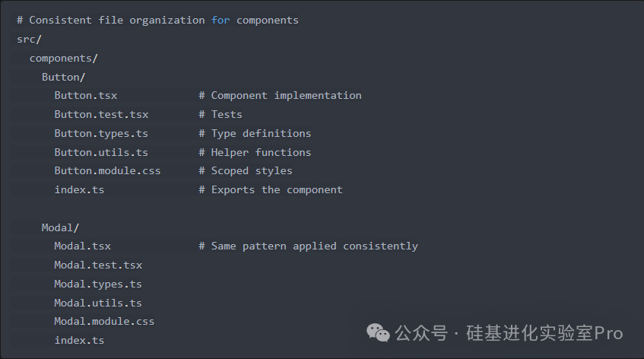
Task: Select the Button/ folder entry
Action: [x=63, y=77]
